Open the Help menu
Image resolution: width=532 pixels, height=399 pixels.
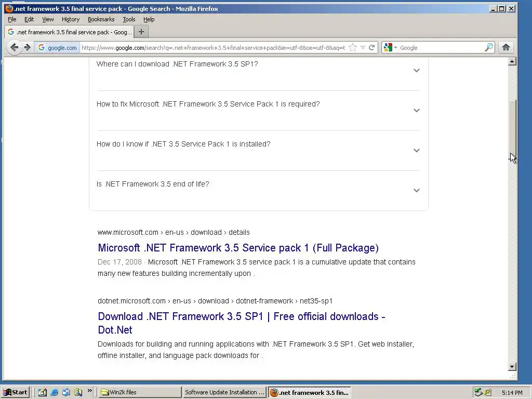click(149, 19)
